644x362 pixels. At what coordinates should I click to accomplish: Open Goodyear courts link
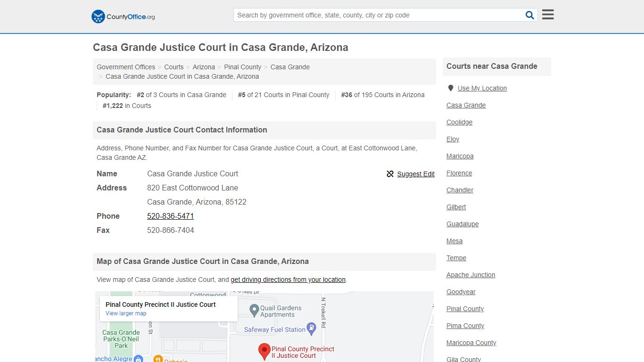point(461,292)
